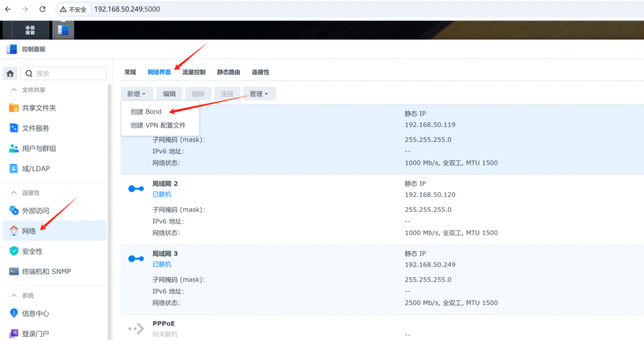Switch to the 静态路由 tab
Image resolution: width=644 pixels, height=340 pixels.
point(228,72)
